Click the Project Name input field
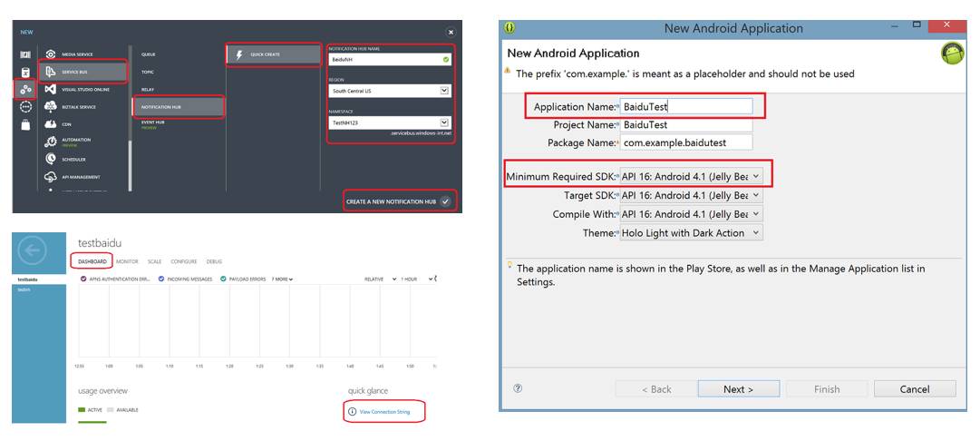980x441 pixels. [x=686, y=124]
